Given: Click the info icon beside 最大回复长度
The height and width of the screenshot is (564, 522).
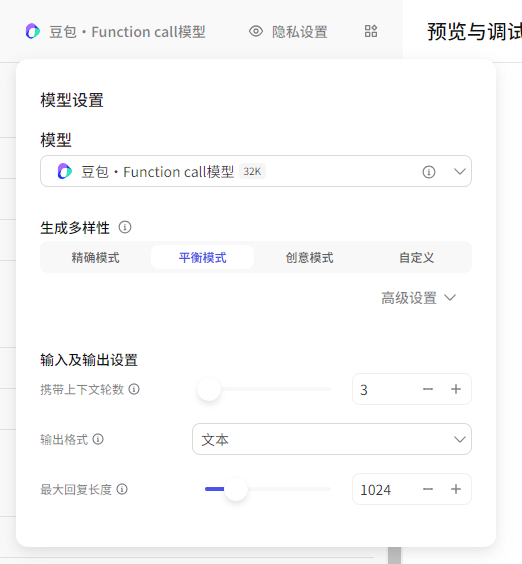Looking at the screenshot, I should point(122,489).
